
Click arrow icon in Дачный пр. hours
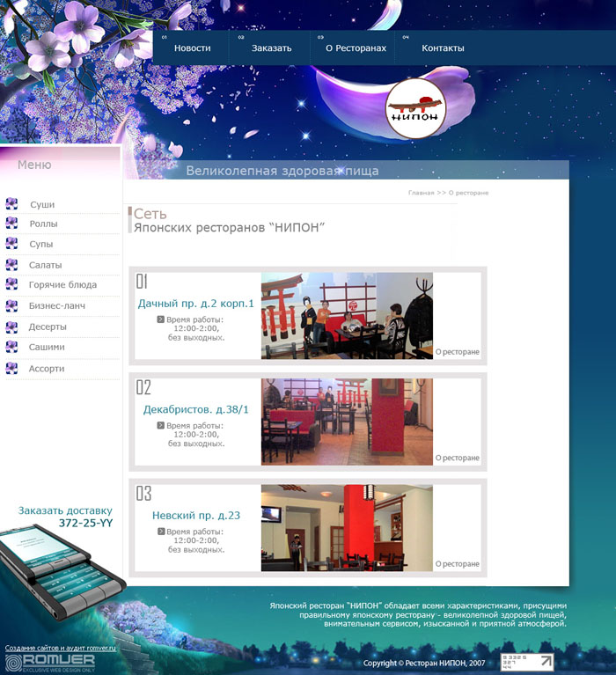(x=160, y=319)
